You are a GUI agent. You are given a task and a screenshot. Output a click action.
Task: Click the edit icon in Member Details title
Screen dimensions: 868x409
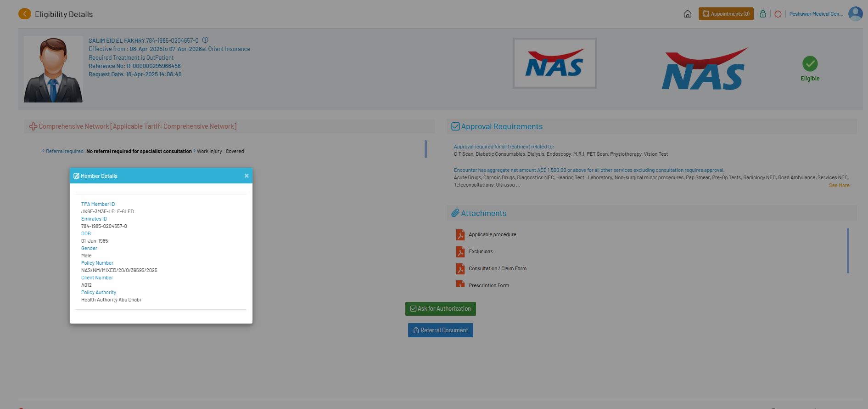[76, 176]
